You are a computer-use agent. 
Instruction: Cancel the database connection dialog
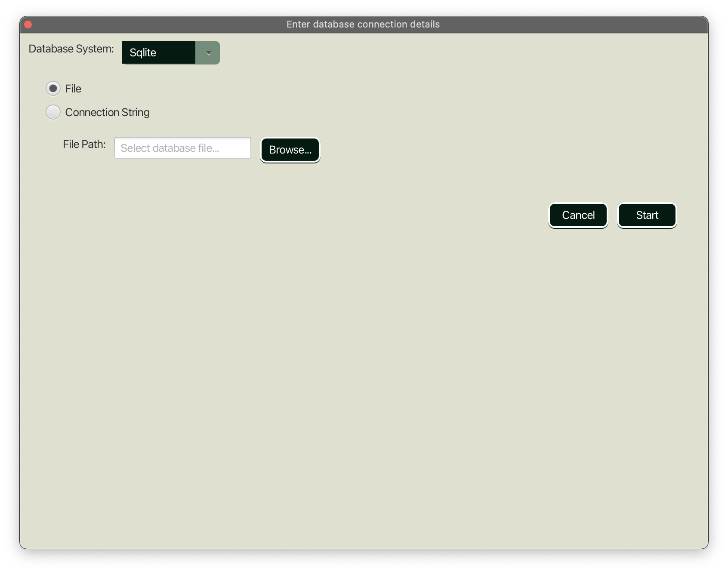[x=578, y=215]
